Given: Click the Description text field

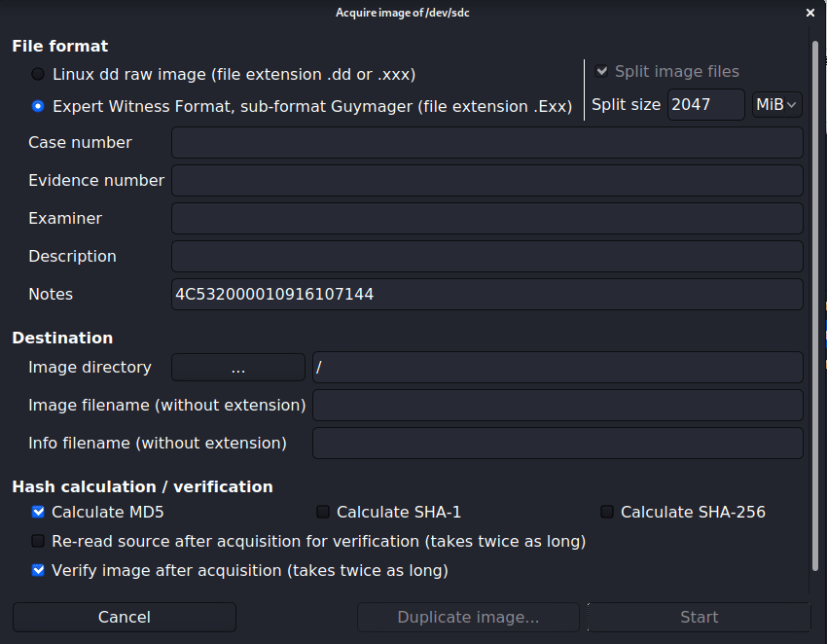Looking at the screenshot, I should coord(486,256).
